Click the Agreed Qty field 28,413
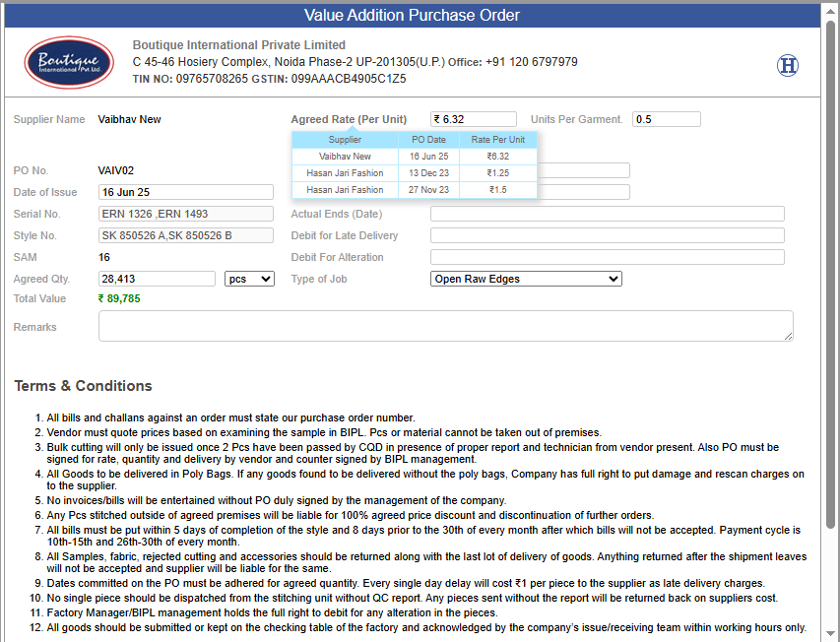The image size is (840, 642). click(x=157, y=279)
